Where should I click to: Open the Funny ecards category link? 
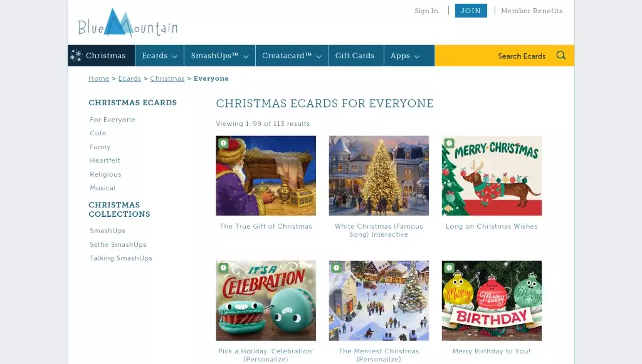[100, 147]
